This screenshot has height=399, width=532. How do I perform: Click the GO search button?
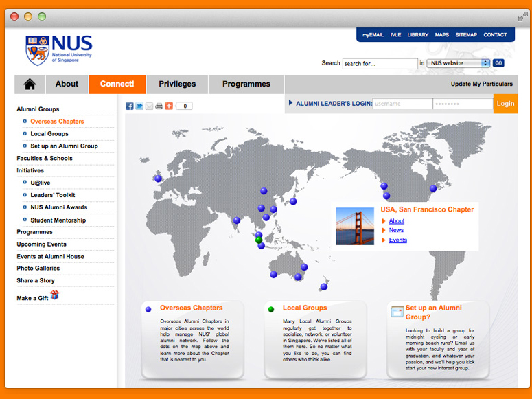[x=498, y=63]
